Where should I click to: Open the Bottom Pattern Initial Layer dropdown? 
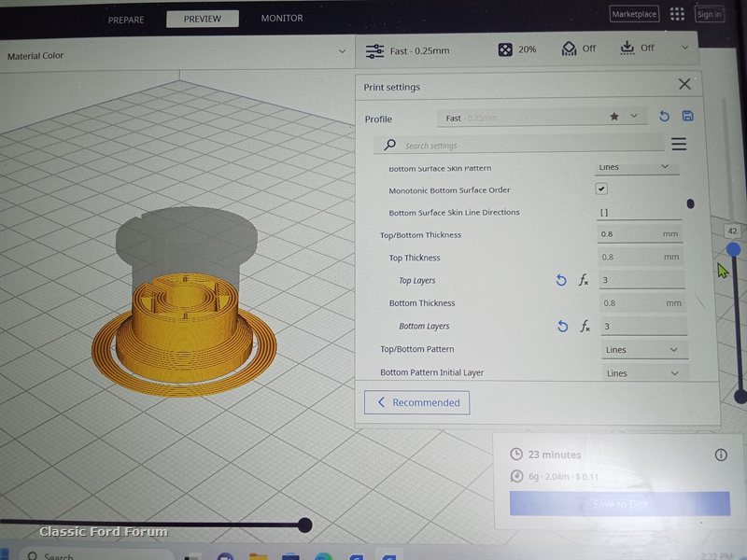641,373
